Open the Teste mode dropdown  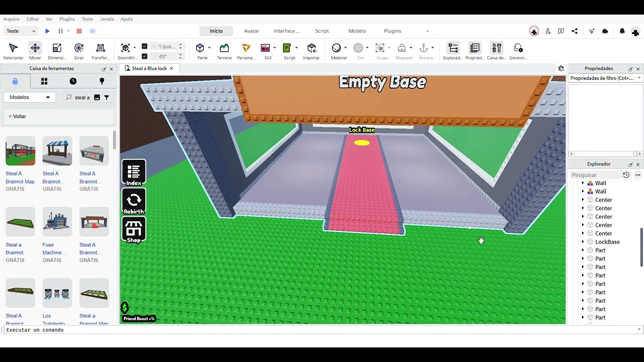pos(21,31)
